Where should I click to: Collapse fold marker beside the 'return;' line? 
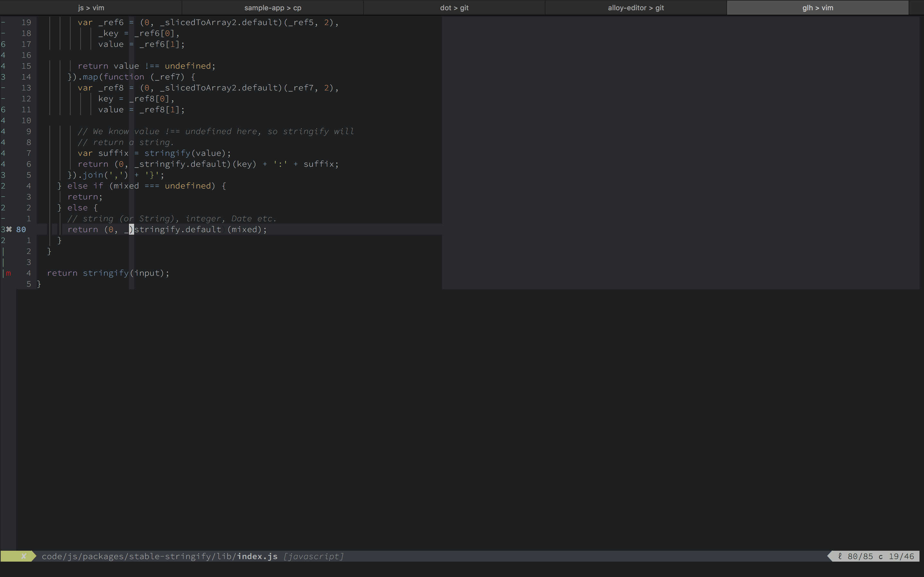(x=3, y=197)
